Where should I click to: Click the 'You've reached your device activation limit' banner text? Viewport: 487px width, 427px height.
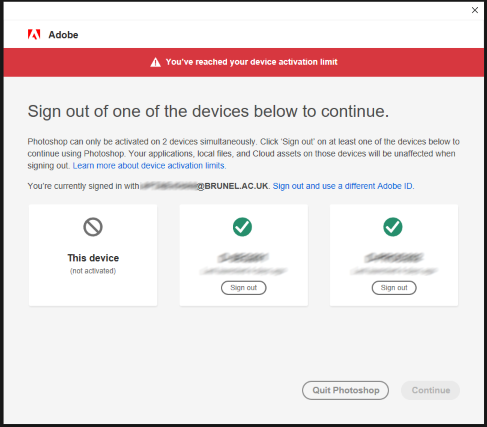pos(252,62)
